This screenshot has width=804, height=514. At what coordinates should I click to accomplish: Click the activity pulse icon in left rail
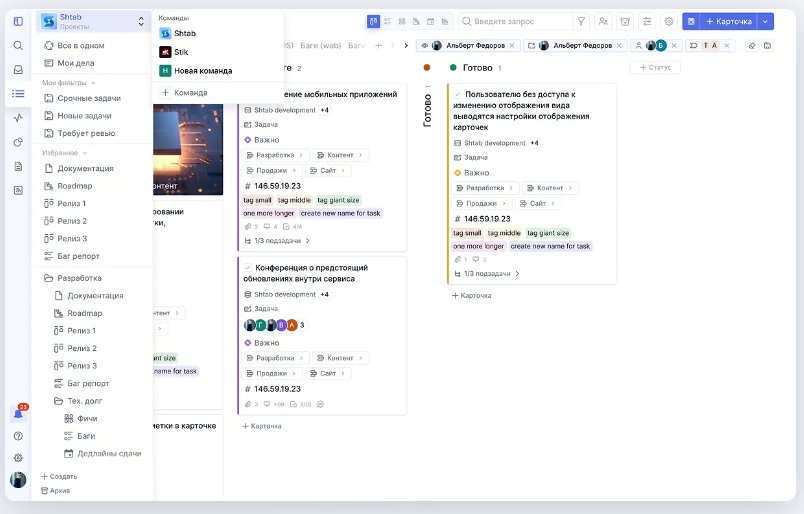pos(18,117)
